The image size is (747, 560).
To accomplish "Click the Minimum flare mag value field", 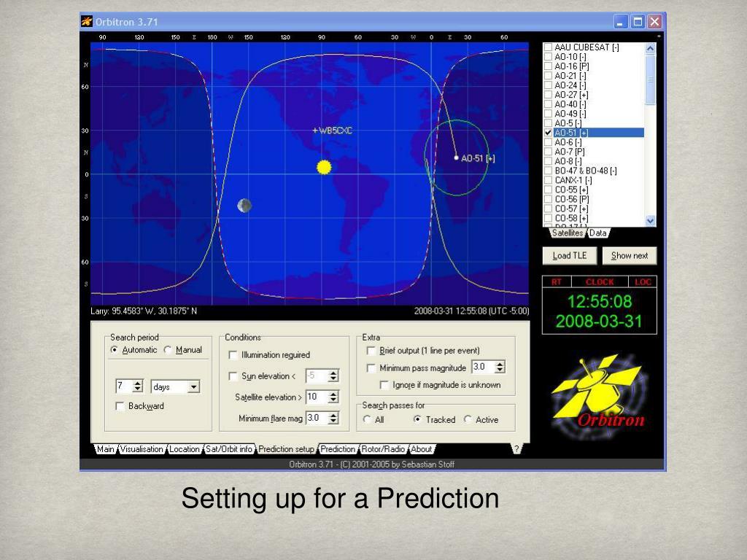I will [317, 418].
